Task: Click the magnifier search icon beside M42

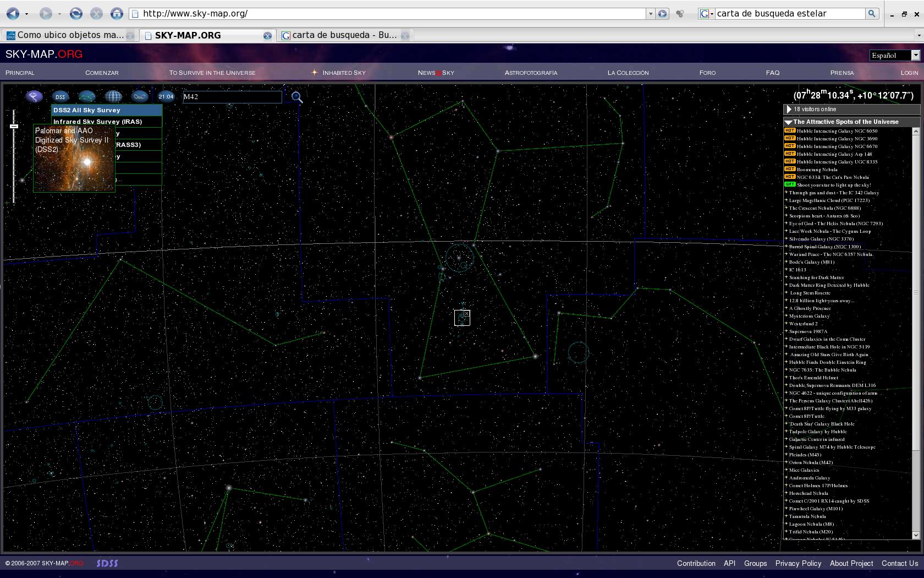Action: click(x=297, y=97)
